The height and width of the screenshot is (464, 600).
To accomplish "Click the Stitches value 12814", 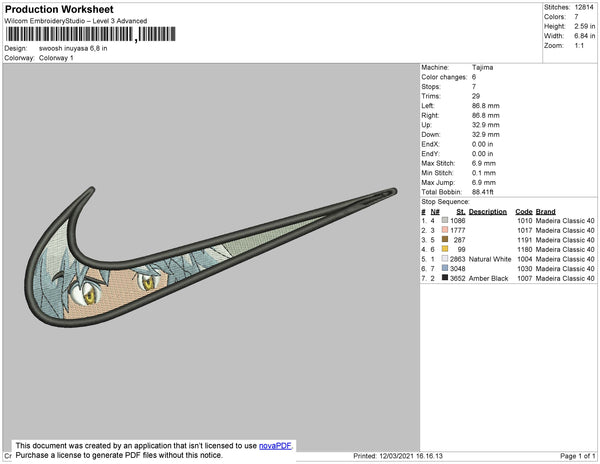I will [584, 7].
